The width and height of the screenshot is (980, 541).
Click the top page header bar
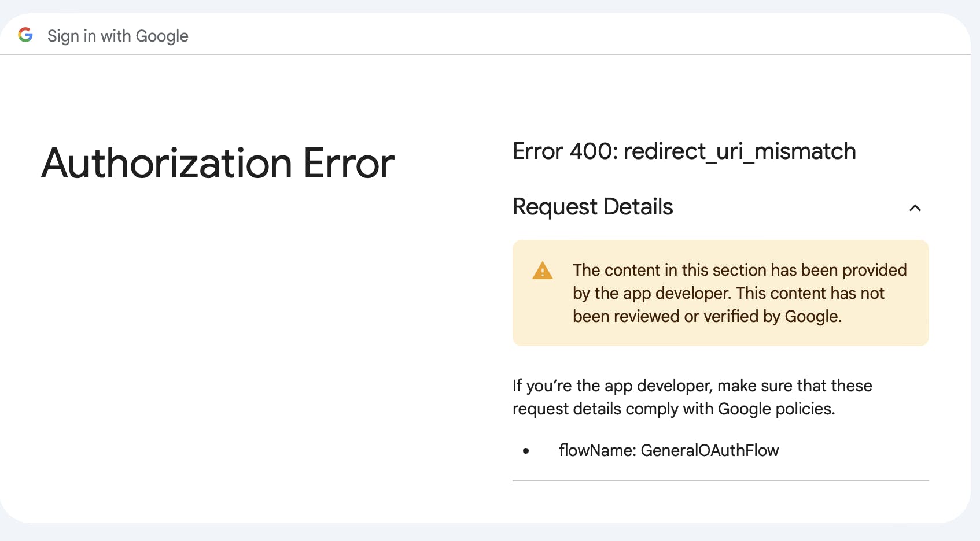490,35
